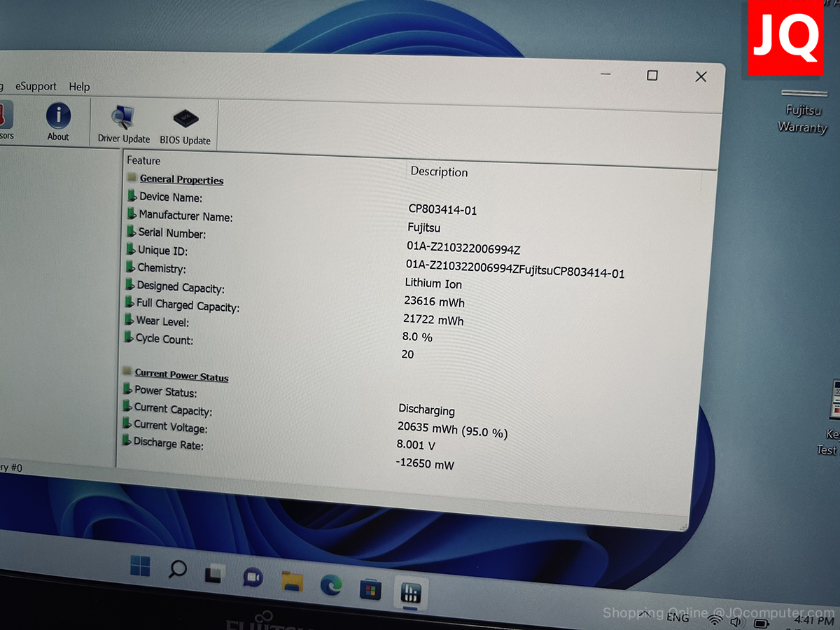This screenshot has height=630, width=840.
Task: Open Microsoft Store from the taskbar
Action: pyautogui.click(x=370, y=589)
